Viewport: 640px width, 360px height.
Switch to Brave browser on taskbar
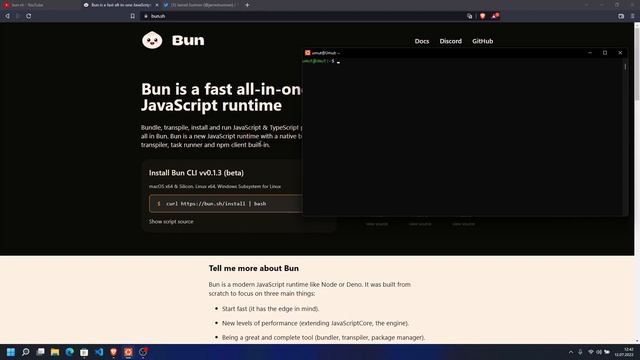[113, 352]
